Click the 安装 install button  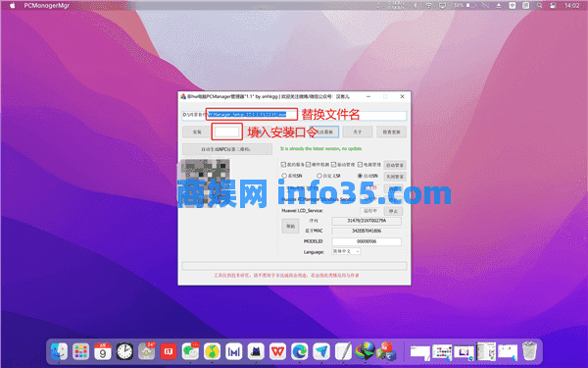pyautogui.click(x=197, y=131)
